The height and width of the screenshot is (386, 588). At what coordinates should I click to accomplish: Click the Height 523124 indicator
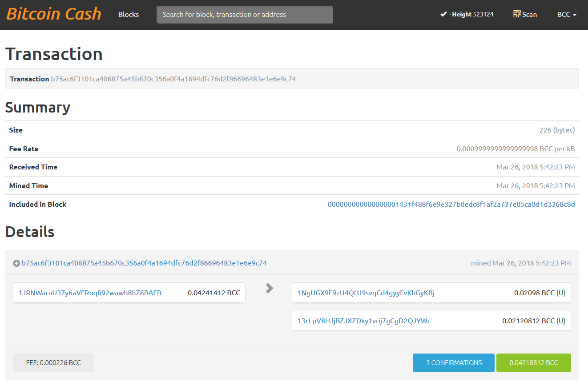click(472, 15)
